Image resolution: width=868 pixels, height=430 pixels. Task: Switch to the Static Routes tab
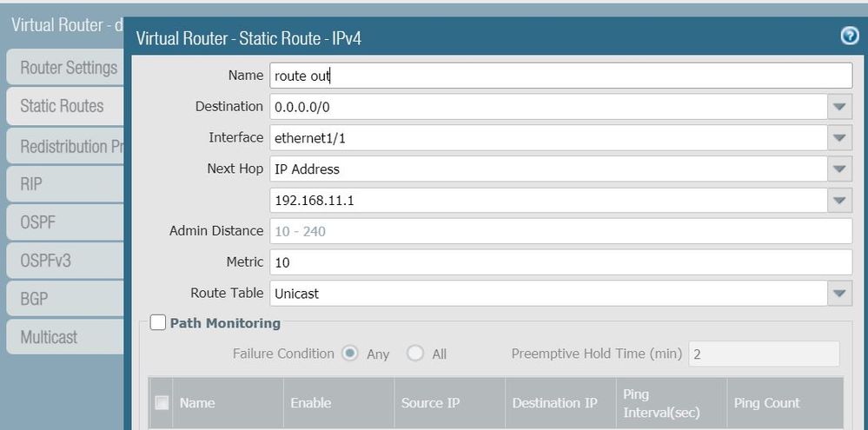click(62, 106)
